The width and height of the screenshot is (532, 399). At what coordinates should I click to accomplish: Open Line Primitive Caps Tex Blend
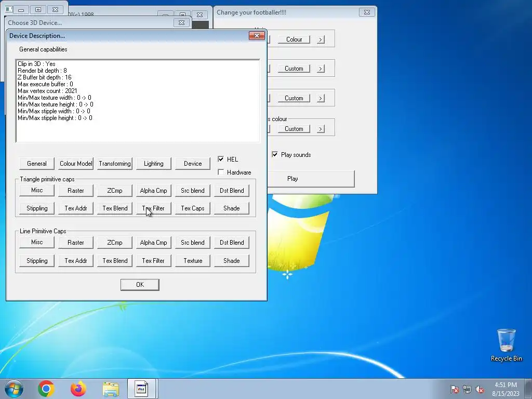coord(115,261)
